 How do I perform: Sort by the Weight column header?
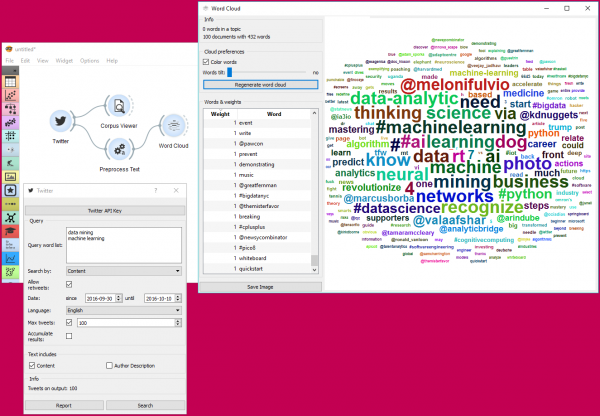coord(220,114)
